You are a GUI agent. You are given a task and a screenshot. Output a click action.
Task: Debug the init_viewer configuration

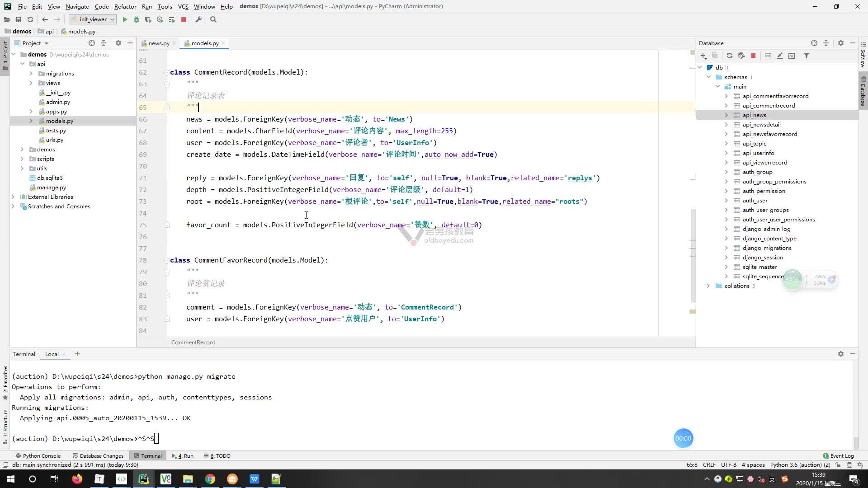click(x=137, y=19)
